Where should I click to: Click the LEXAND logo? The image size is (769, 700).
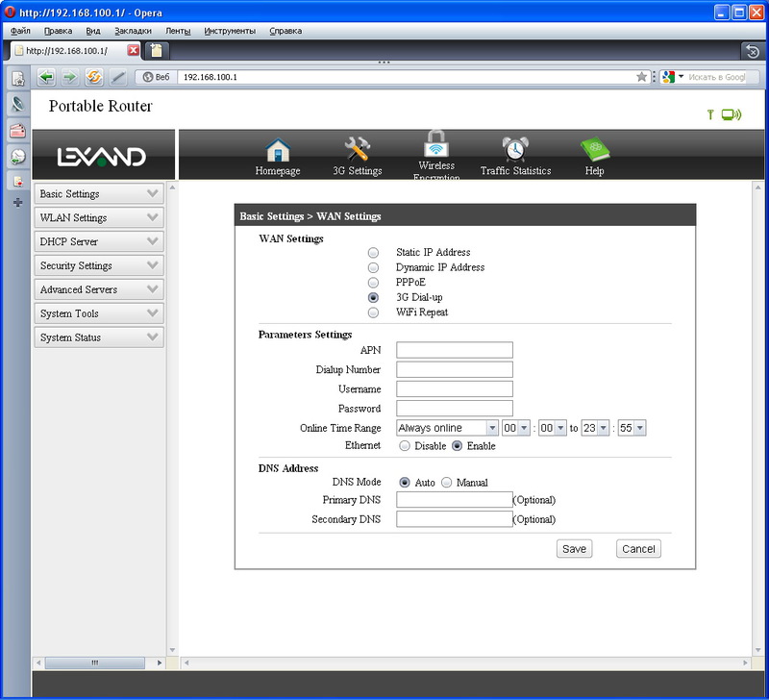102,157
